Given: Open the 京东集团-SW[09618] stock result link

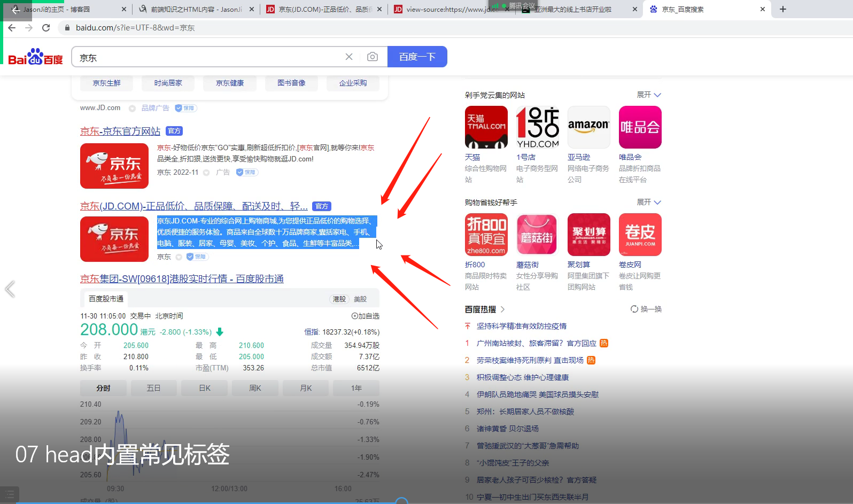Looking at the screenshot, I should (182, 279).
